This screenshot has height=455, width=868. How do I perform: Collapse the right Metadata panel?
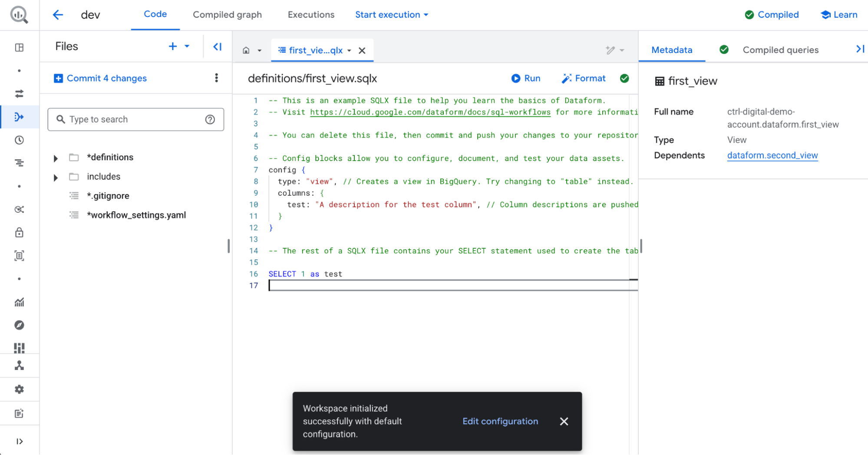860,49
